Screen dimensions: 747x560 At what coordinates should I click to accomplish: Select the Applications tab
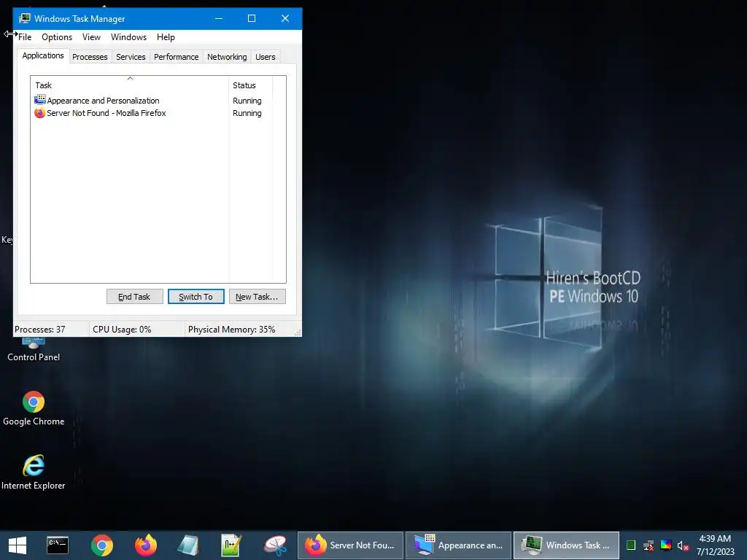[43, 55]
